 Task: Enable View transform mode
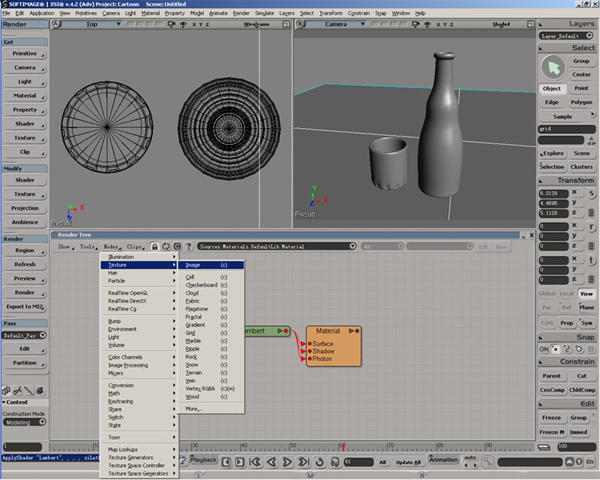coord(586,294)
